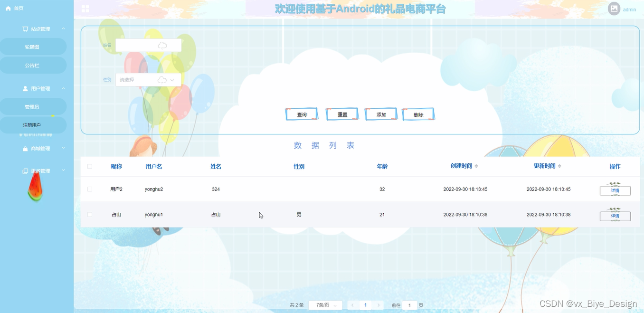The height and width of the screenshot is (313, 644).
Task: Click the 查询 button
Action: (x=302, y=114)
